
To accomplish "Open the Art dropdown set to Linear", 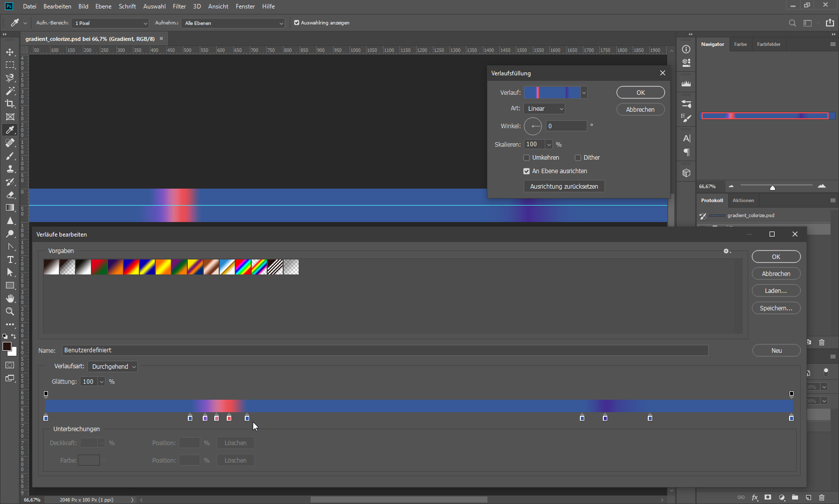I will point(544,109).
